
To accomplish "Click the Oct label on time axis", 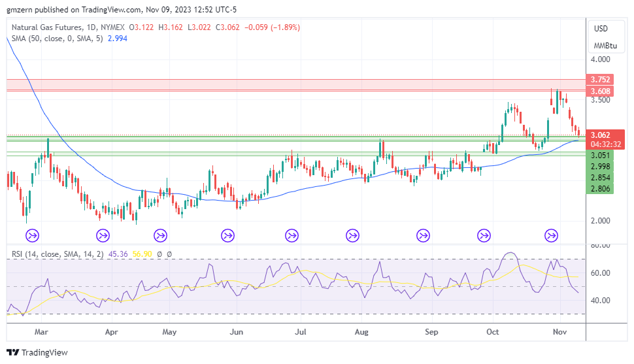I will (x=492, y=332).
